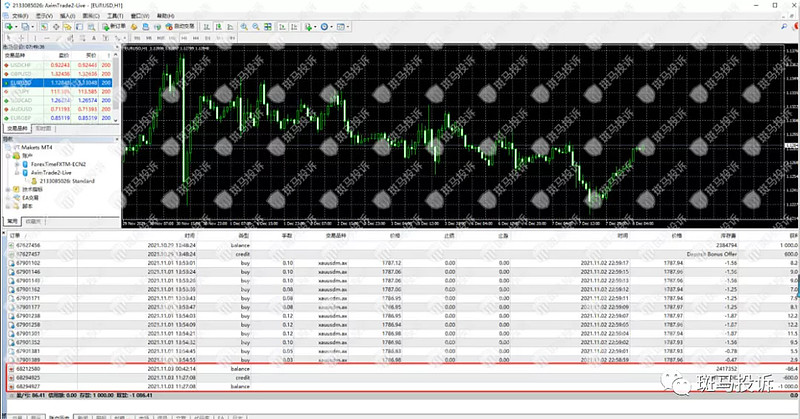Open the 文件(F) menu
This screenshot has width=800, height=419.
(20, 16)
